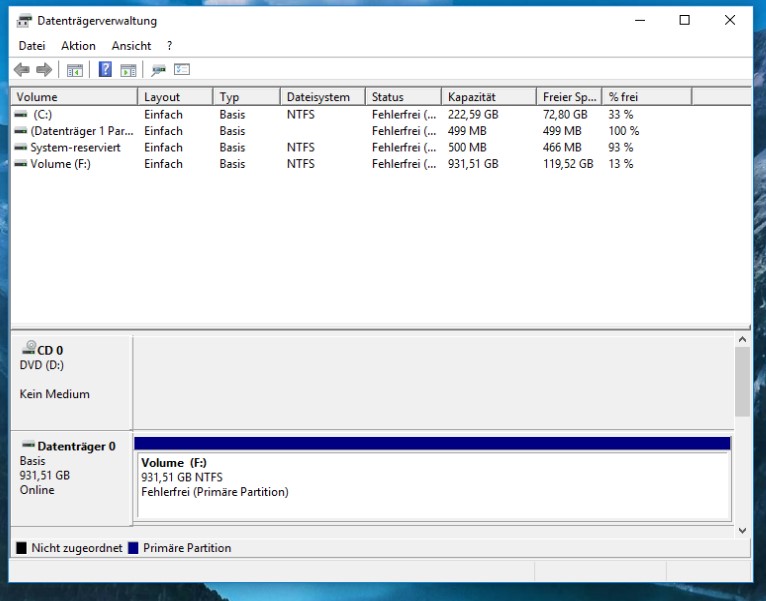766x601 pixels.
Task: Click the drive icon of Datenträger 1 Par... row
Action: point(21,131)
